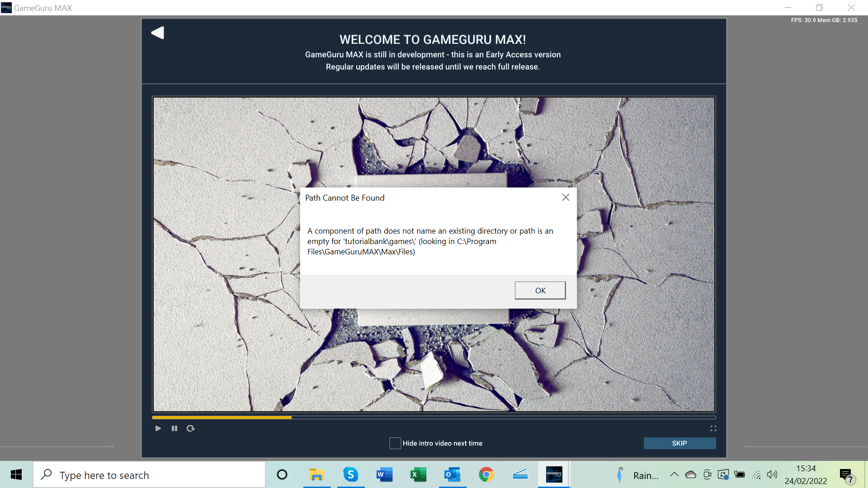Select the GameGuru MAX icon in the taskbar
868x488 pixels.
click(554, 474)
